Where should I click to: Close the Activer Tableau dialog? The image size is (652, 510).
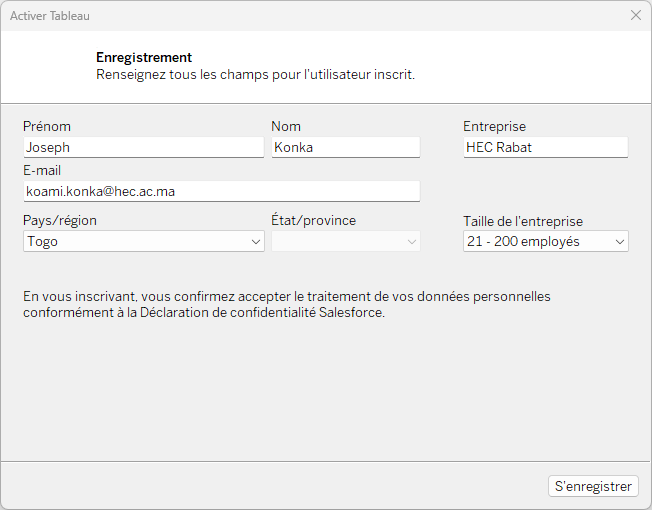click(635, 15)
